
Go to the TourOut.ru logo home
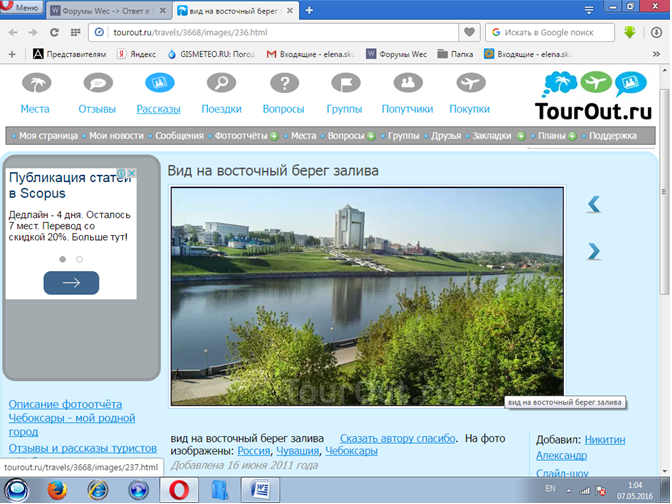coord(594,96)
